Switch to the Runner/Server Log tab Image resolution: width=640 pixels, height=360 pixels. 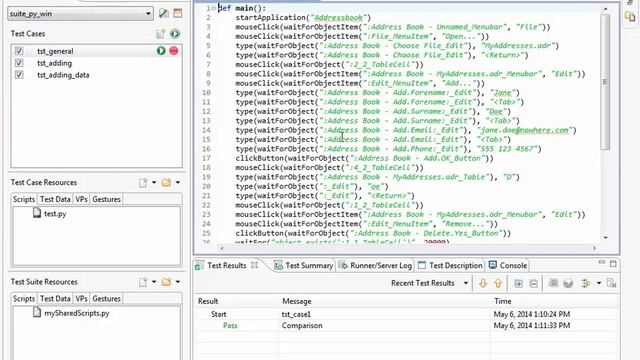tap(376, 265)
